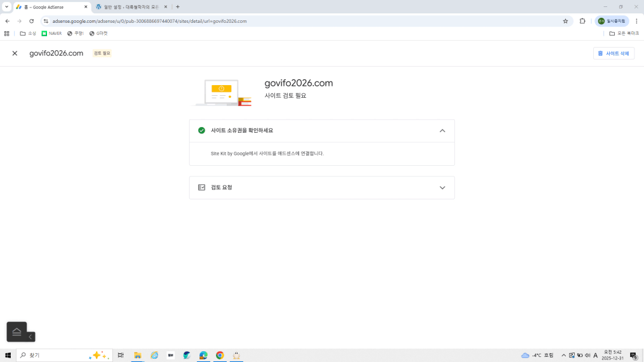
Task: Click the taskbar 찾기 search box
Action: [65, 356]
